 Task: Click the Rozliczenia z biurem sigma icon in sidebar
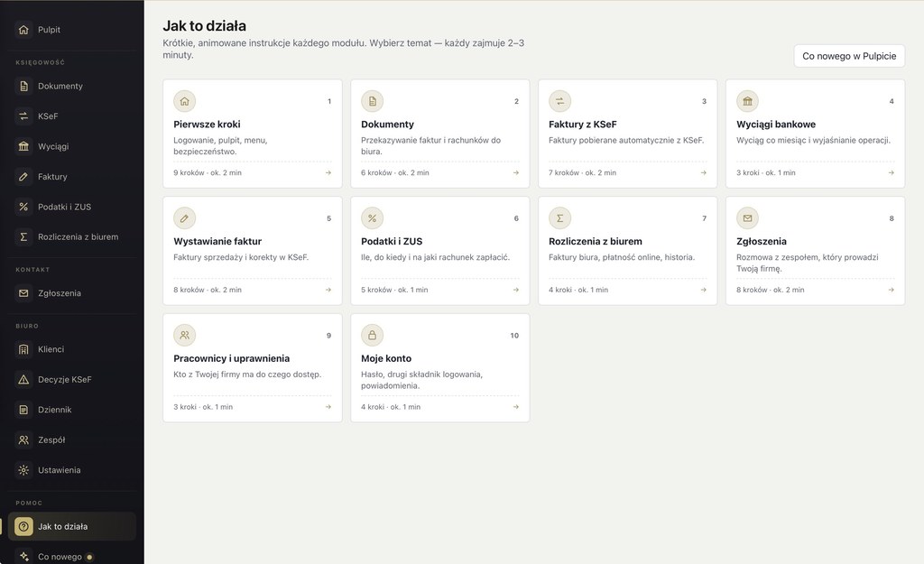click(23, 236)
